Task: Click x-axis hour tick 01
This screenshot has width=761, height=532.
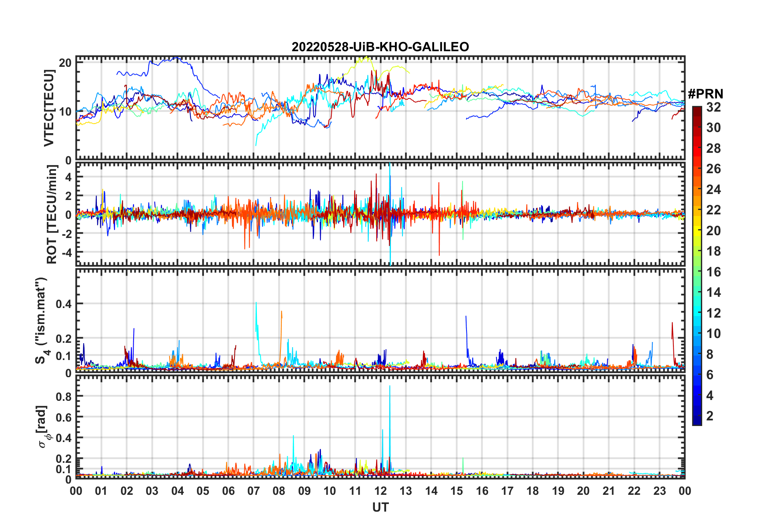Action: [x=101, y=491]
